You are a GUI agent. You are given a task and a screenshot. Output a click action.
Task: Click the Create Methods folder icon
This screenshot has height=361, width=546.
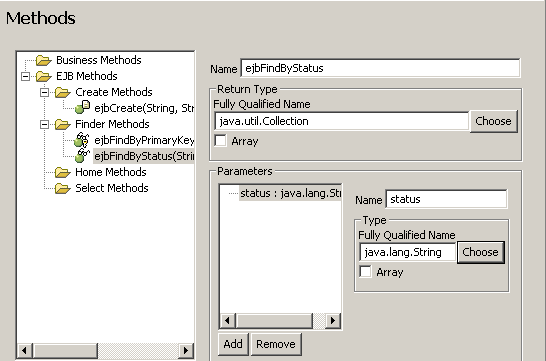pos(63,92)
